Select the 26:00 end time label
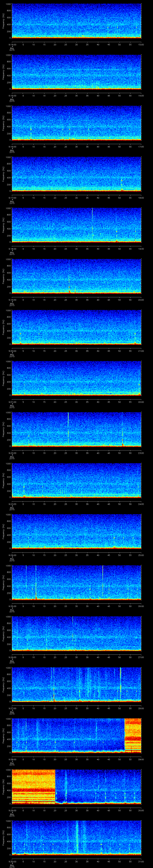The height and width of the screenshot is (868, 153). coord(141,606)
